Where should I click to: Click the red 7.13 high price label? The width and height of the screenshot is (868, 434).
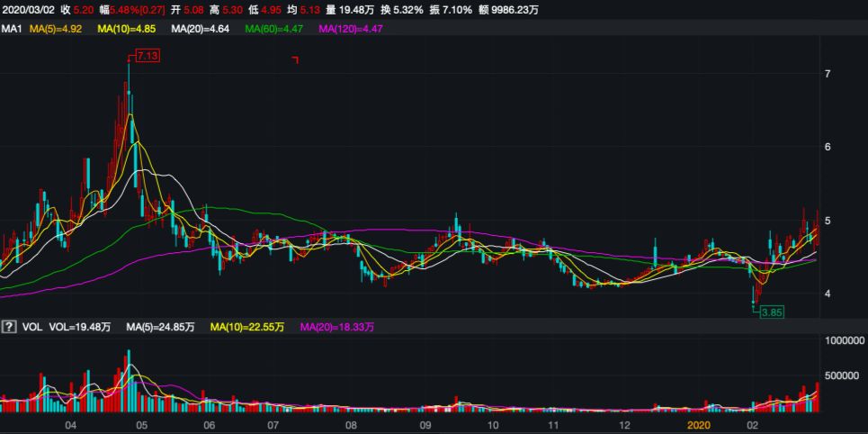(x=148, y=56)
